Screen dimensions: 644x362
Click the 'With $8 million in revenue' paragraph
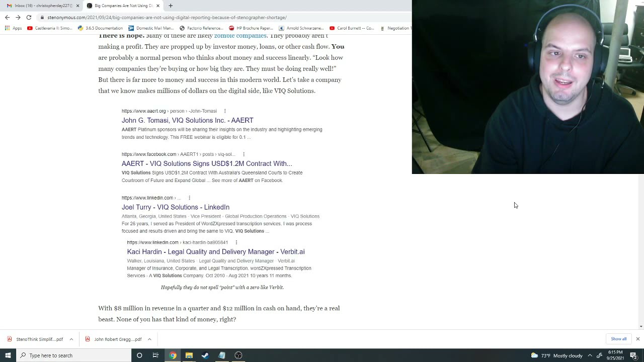(219, 314)
